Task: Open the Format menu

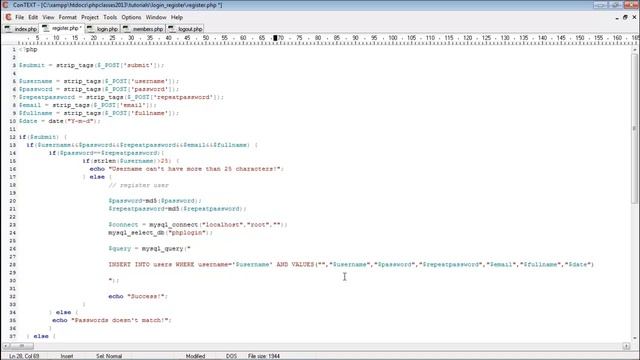Action: coord(68,18)
